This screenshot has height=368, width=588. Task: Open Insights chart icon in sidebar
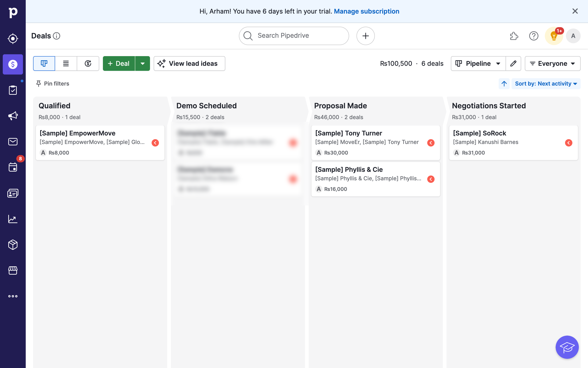tap(13, 219)
